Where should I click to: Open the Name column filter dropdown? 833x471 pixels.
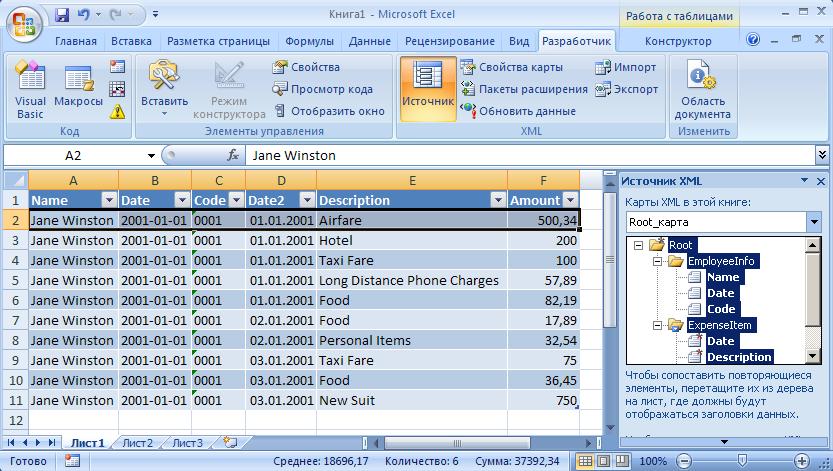coord(109,200)
